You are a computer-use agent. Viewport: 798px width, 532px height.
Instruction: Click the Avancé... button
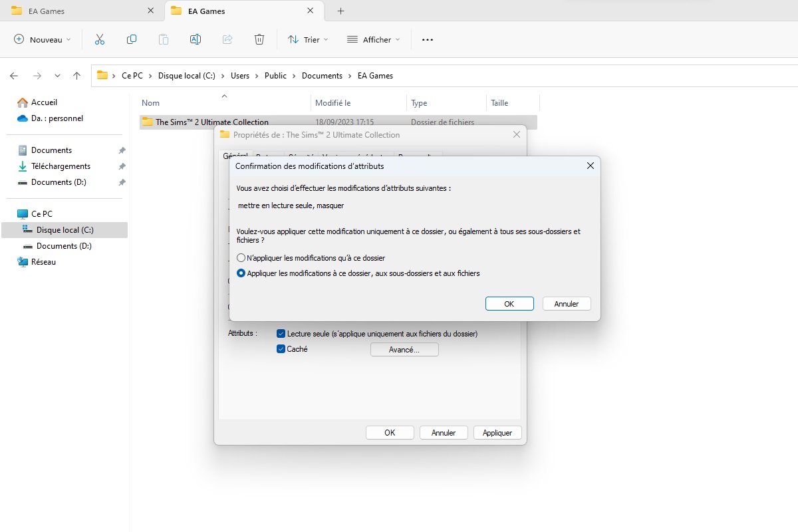pos(404,350)
